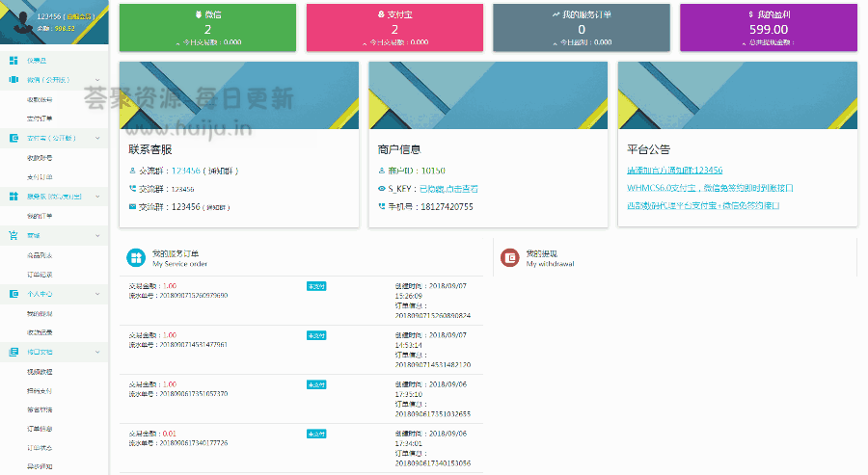This screenshot has width=868, height=475.
Task: Open 我的提现 under 个人中心
Action: click(x=40, y=313)
